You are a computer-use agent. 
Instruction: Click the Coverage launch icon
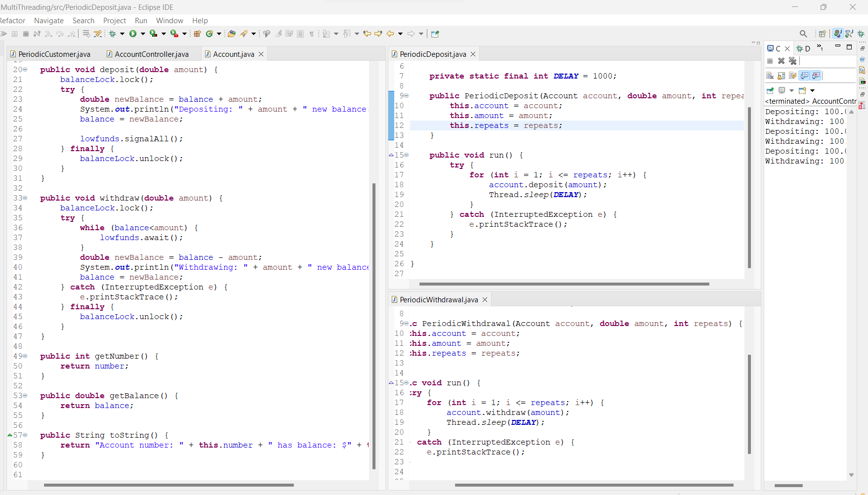point(154,34)
